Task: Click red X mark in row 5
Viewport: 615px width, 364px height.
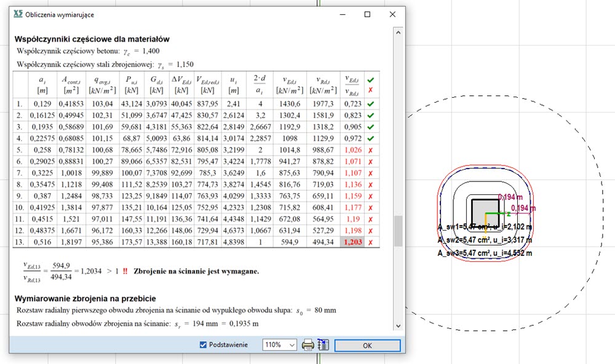Action: coord(370,150)
